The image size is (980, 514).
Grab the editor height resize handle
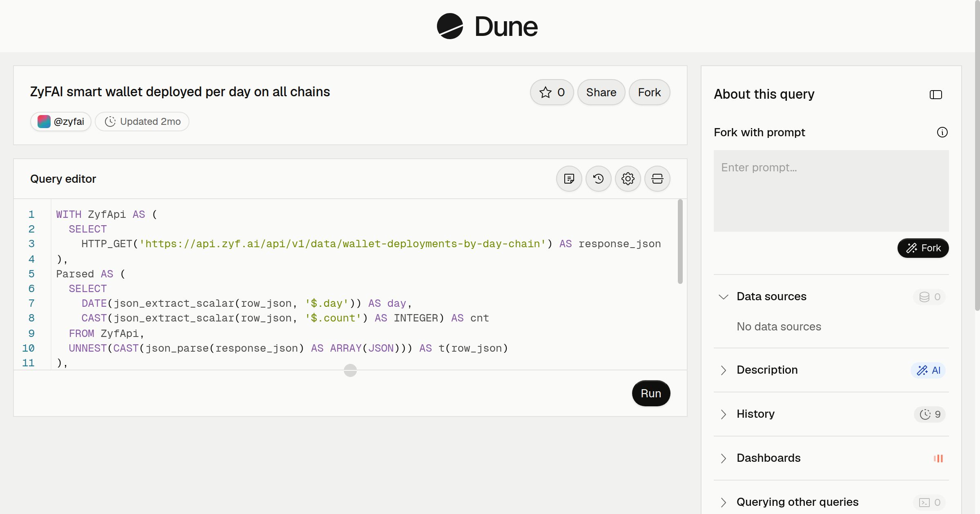(350, 370)
